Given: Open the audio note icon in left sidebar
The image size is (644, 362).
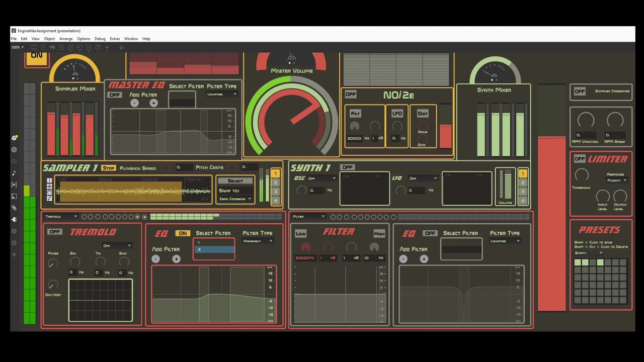Looking at the screenshot, I should click(14, 172).
